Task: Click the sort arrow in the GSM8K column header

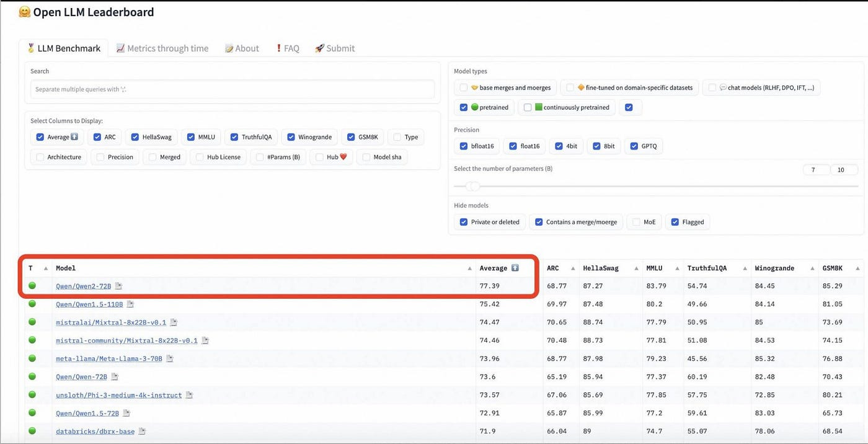Action: 857,269
